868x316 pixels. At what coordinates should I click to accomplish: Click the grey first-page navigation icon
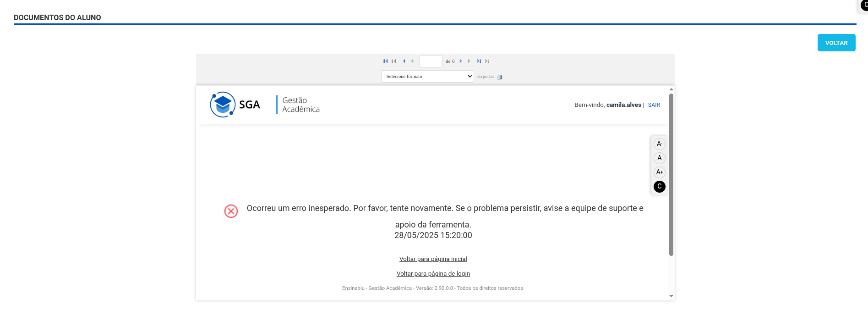pos(394,61)
